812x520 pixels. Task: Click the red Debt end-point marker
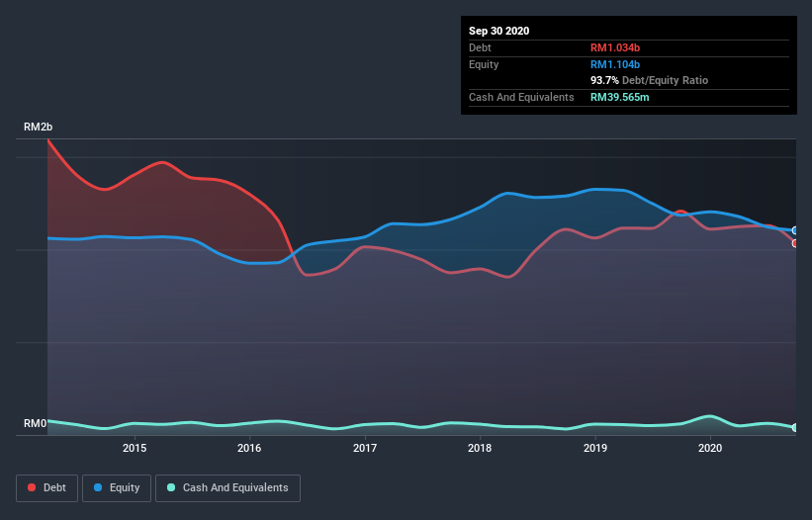point(795,243)
